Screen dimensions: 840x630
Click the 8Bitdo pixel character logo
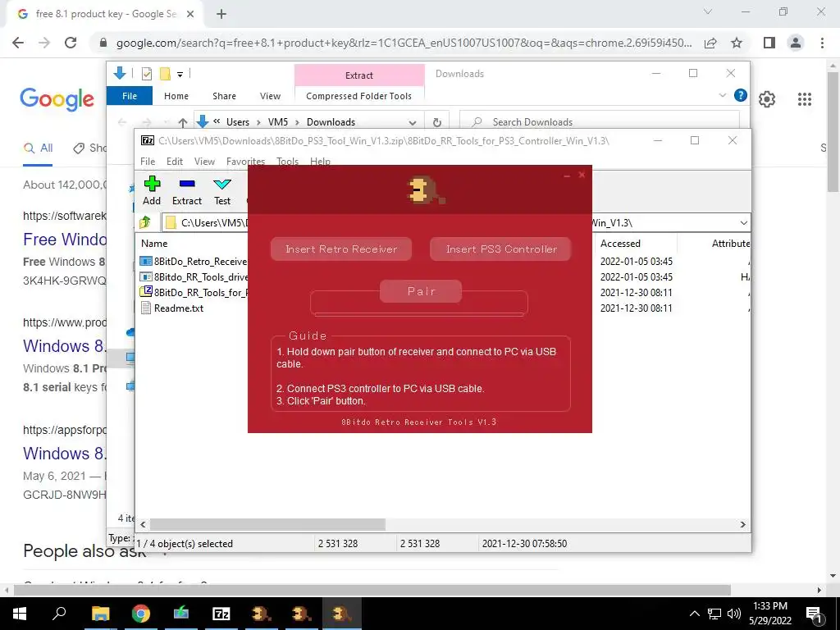tap(426, 190)
